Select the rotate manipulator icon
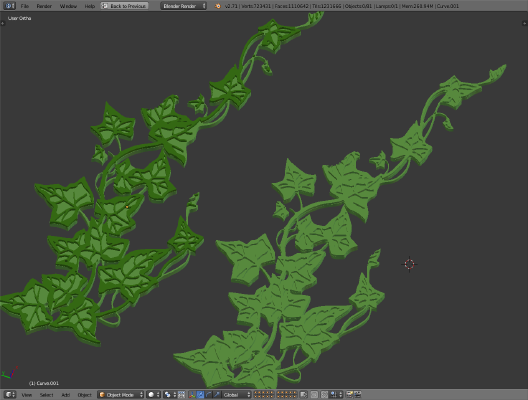This screenshot has width=528, height=400. click(x=208, y=395)
